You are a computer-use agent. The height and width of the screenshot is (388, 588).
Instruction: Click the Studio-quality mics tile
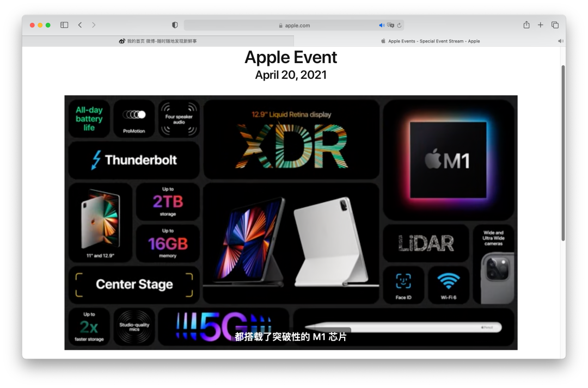[134, 327]
